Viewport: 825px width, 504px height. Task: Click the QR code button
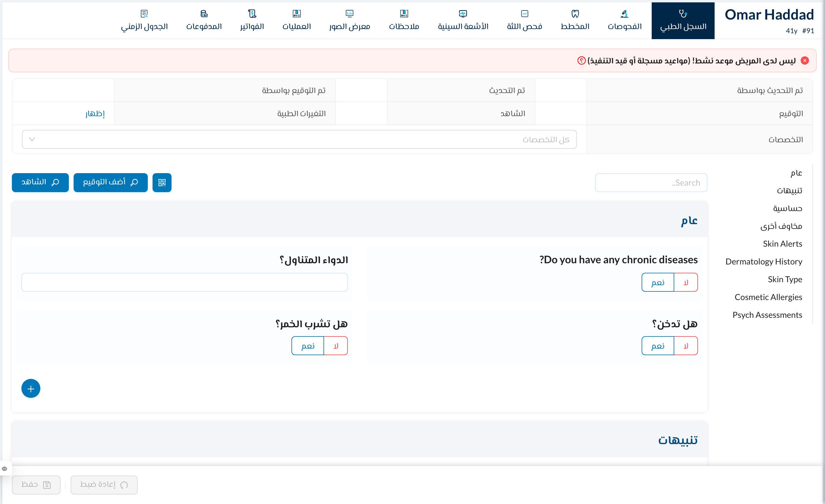pyautogui.click(x=162, y=183)
